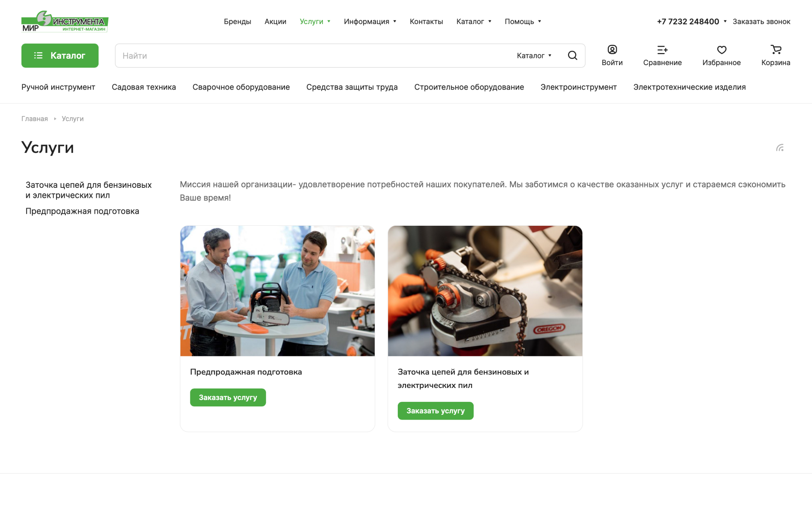Open search scope Каталог dropdown
This screenshot has width=812, height=508.
point(534,56)
